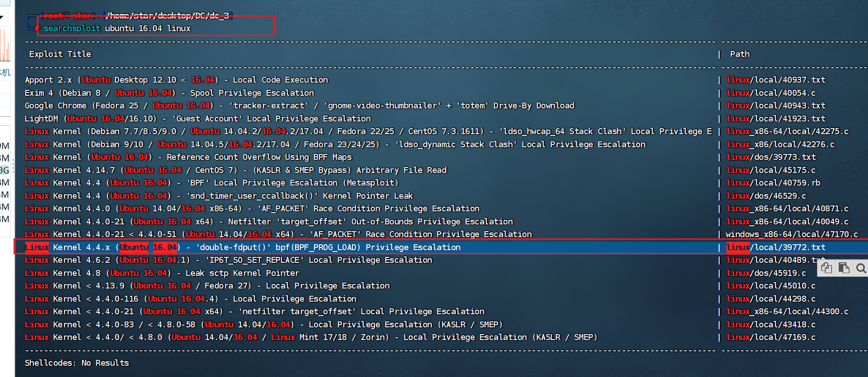The height and width of the screenshot is (377, 868).
Task: Select the 'IP6T_SO_SET_REPLACE' exploit row
Action: [228, 260]
